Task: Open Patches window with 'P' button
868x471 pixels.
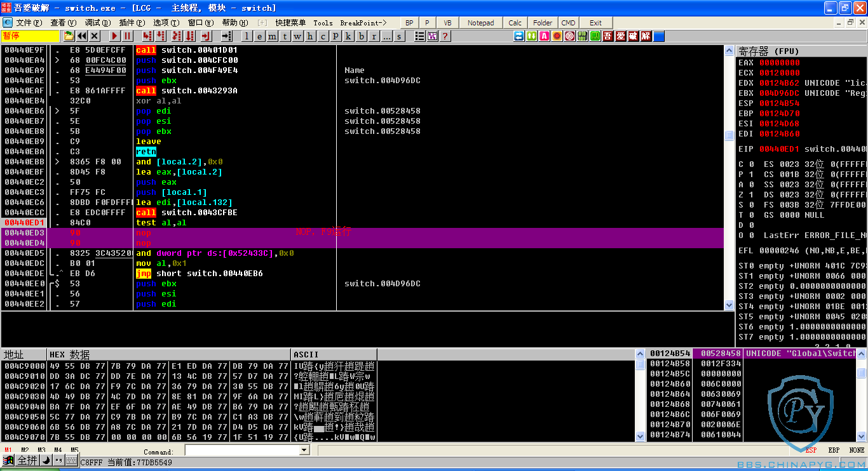Action: coord(336,36)
